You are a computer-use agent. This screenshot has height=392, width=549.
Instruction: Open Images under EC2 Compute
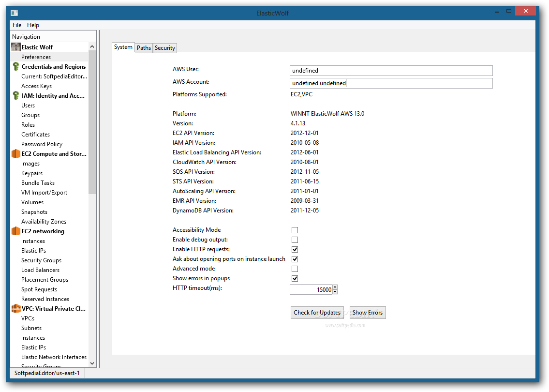point(30,164)
